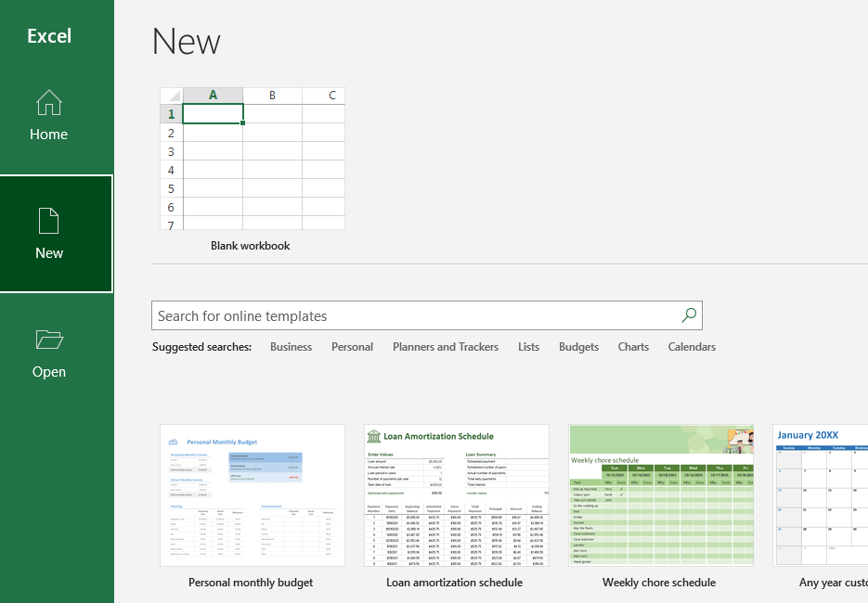
Task: Open Loan amortization schedule template thumbnail
Action: click(457, 495)
